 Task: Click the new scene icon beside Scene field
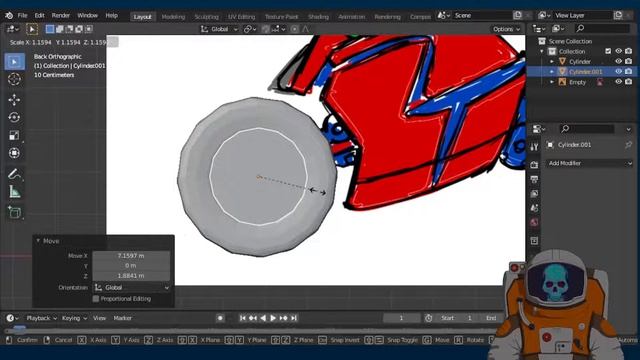[518, 16]
